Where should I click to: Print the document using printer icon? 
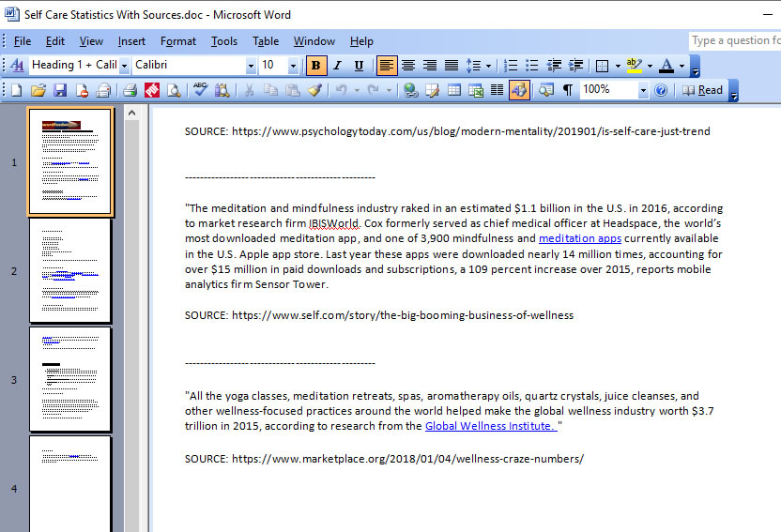(x=130, y=90)
